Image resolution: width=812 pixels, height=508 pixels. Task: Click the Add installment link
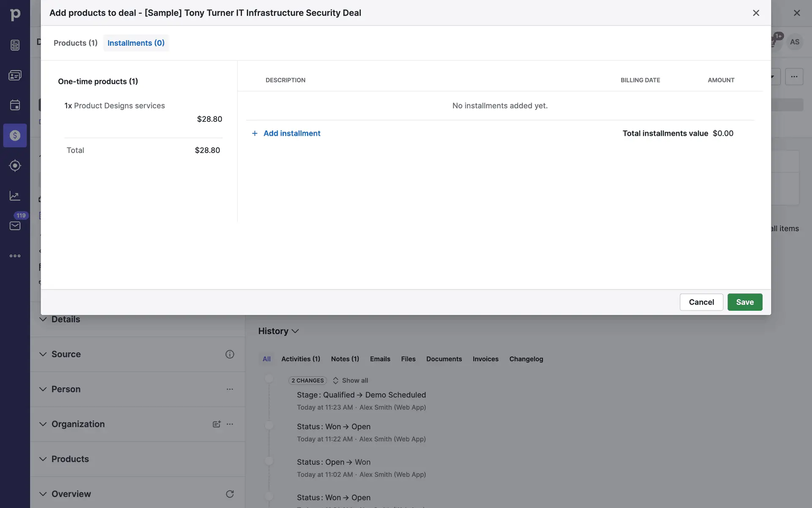click(292, 133)
